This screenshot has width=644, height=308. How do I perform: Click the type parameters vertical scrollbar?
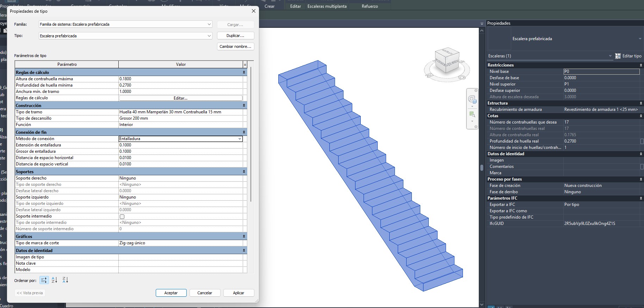click(251, 134)
